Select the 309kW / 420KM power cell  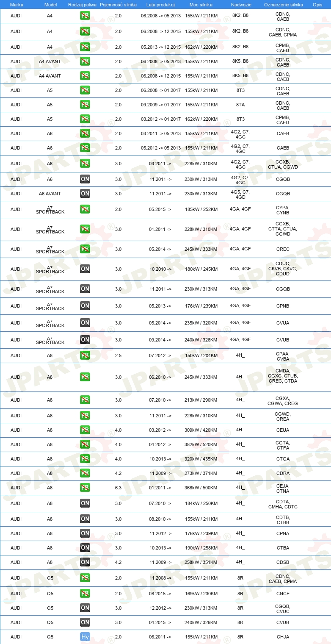[201, 430]
